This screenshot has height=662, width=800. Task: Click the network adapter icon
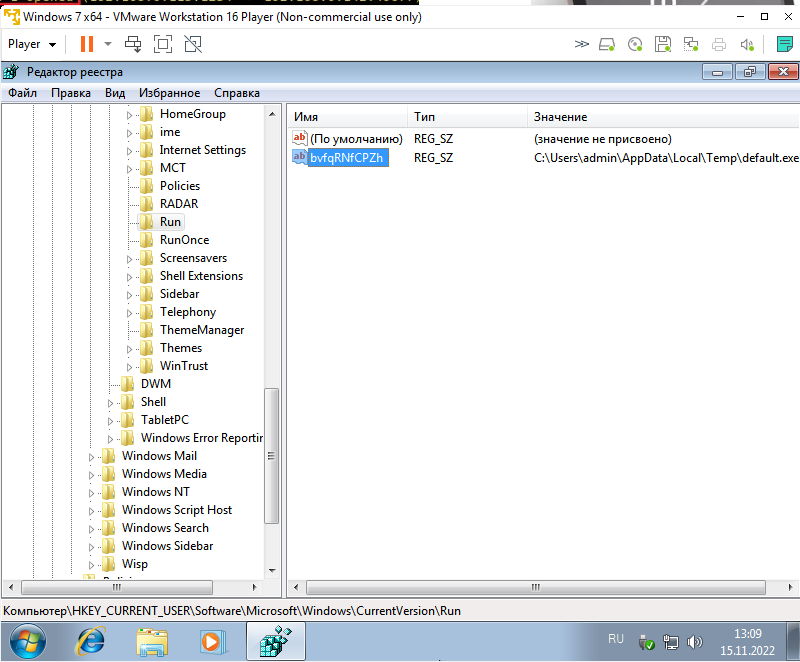coord(691,44)
